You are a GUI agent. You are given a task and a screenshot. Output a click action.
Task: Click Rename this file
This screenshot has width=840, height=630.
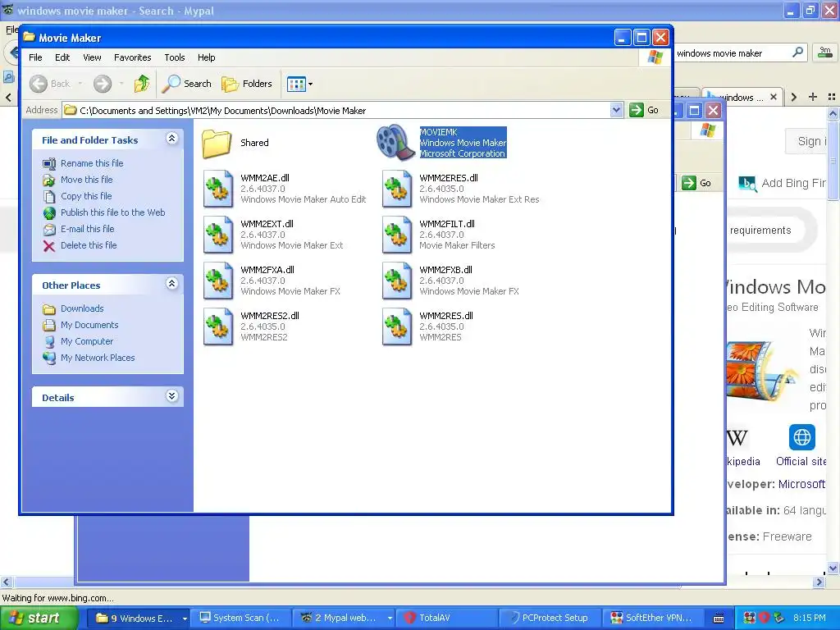coord(92,163)
